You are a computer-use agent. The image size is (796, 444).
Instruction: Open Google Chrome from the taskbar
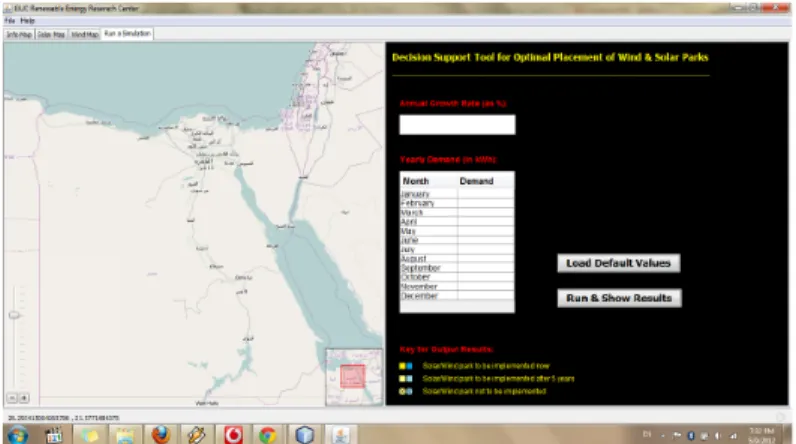(268, 435)
